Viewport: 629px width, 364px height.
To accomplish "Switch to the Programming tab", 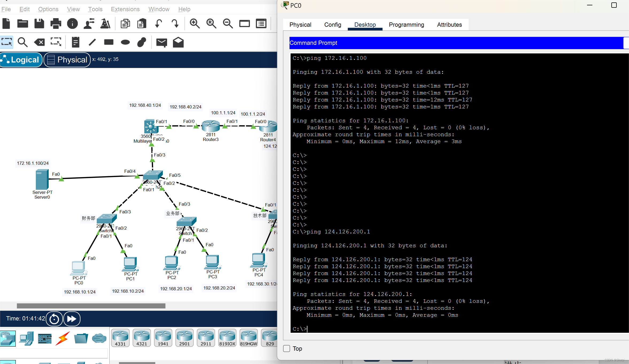I will click(406, 25).
